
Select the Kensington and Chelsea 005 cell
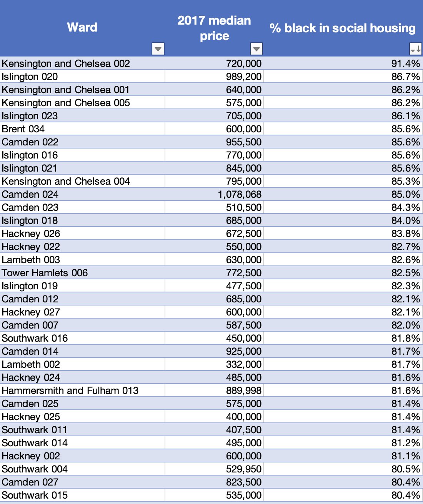(x=82, y=103)
